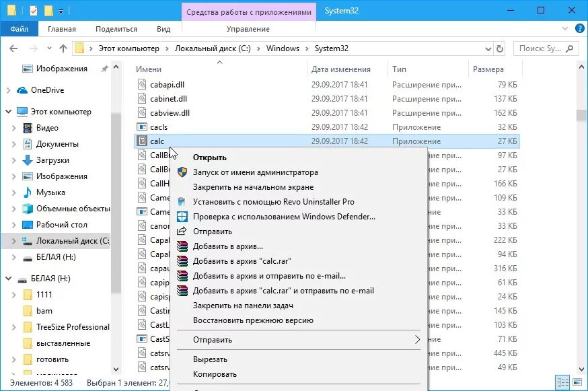The image size is (588, 391).
Task: Click the pinned Изображения quick access item
Action: pos(61,69)
